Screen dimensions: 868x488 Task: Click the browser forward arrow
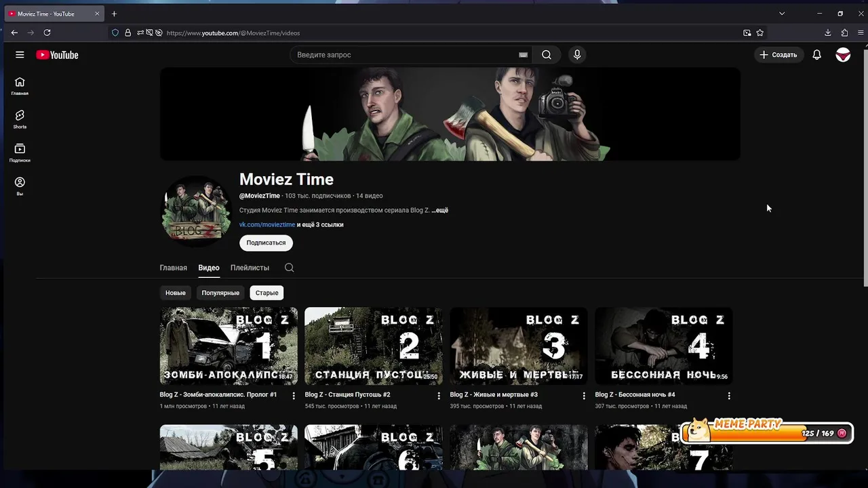click(31, 33)
